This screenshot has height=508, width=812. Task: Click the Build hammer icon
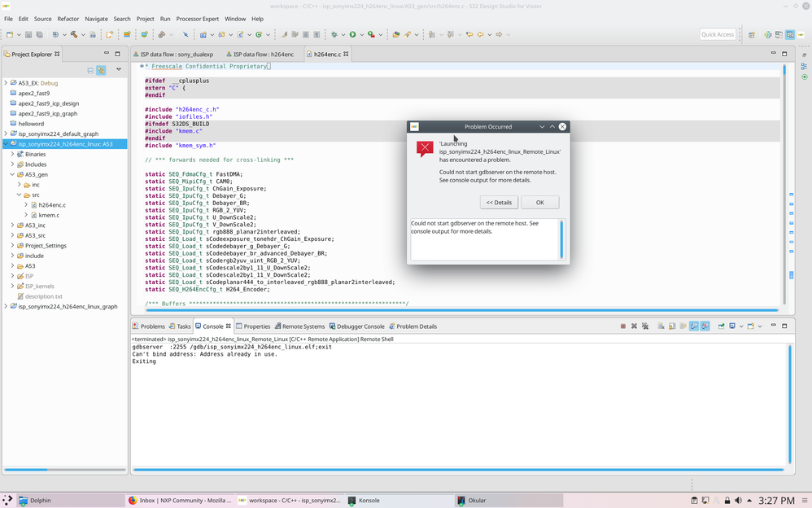pos(74,35)
